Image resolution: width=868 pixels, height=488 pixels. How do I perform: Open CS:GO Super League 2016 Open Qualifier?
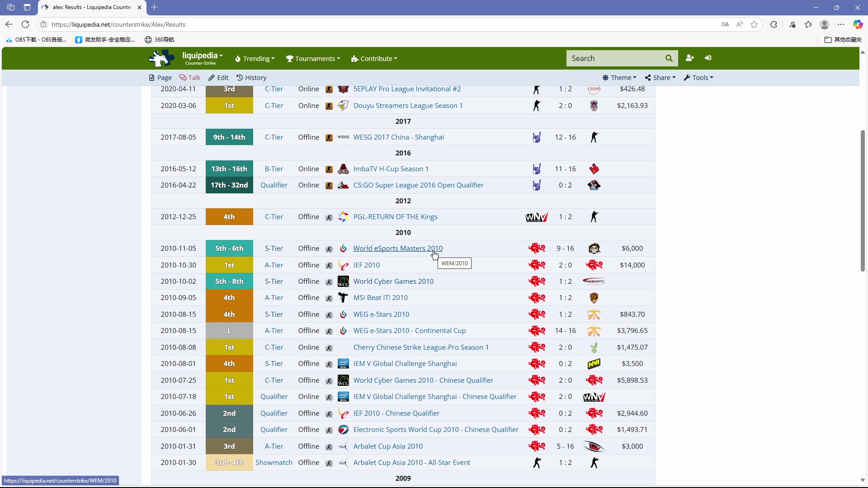point(418,185)
